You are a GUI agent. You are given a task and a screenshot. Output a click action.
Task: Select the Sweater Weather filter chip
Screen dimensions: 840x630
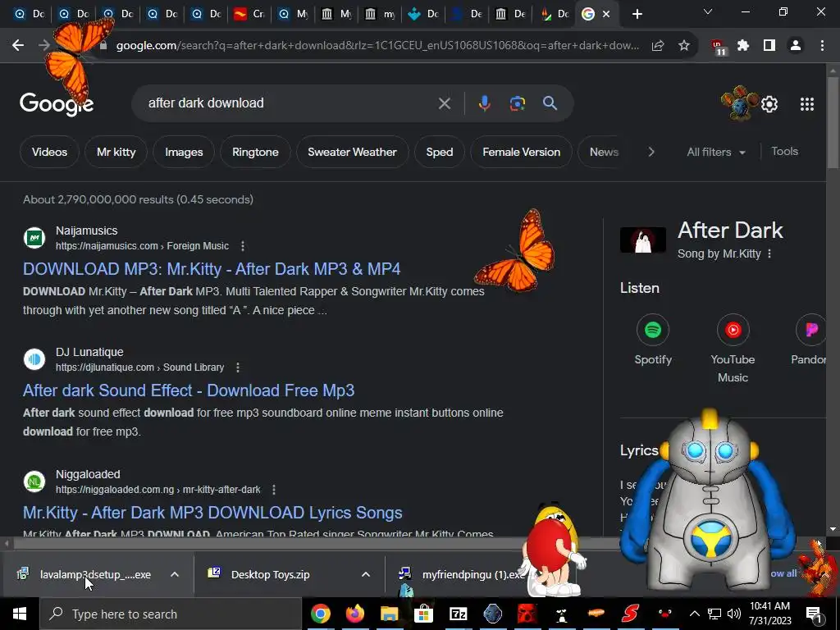point(352,152)
